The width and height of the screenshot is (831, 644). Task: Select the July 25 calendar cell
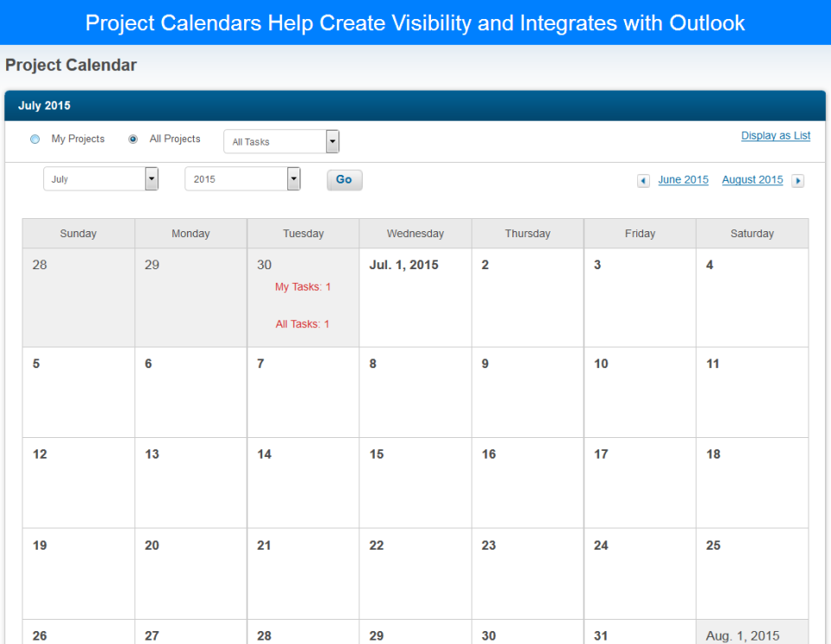point(751,573)
